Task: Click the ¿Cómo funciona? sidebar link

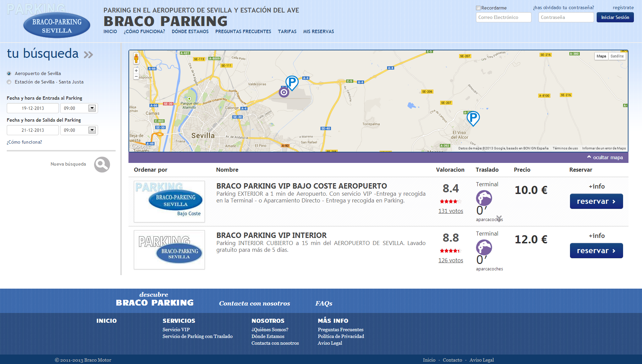Action: (x=24, y=142)
